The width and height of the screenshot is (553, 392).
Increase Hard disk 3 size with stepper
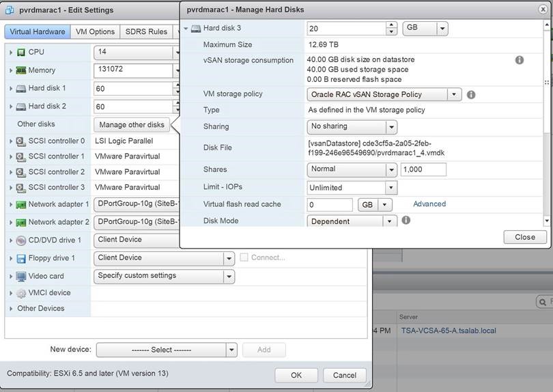pyautogui.click(x=391, y=25)
